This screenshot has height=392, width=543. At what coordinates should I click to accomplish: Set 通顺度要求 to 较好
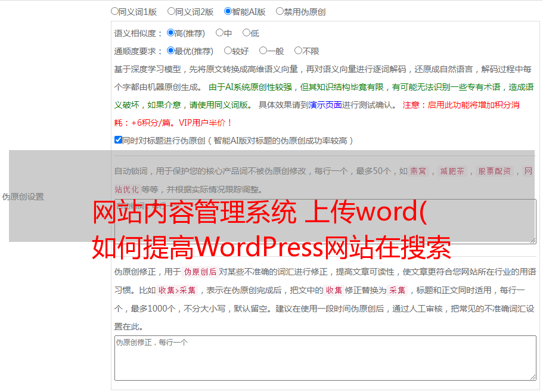228,51
